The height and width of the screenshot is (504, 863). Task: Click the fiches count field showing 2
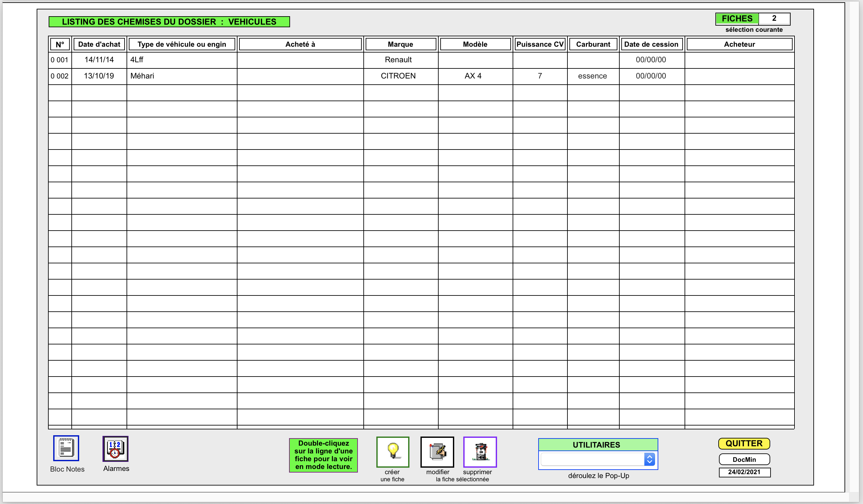(x=774, y=18)
